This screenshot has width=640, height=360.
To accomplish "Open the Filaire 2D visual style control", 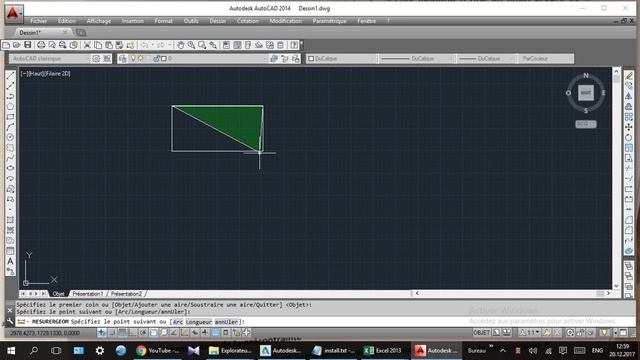I will coord(57,74).
